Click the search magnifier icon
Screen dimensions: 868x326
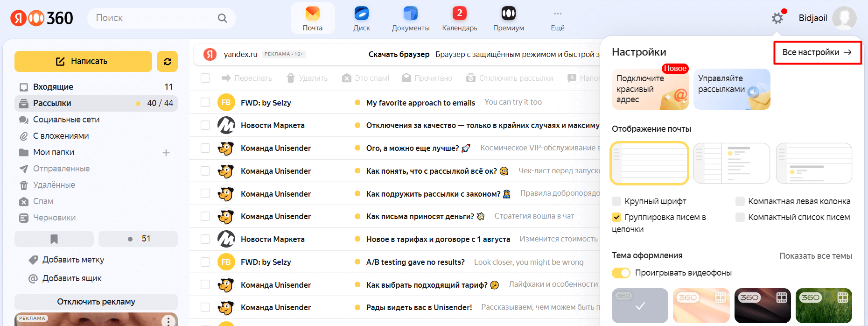(x=222, y=18)
